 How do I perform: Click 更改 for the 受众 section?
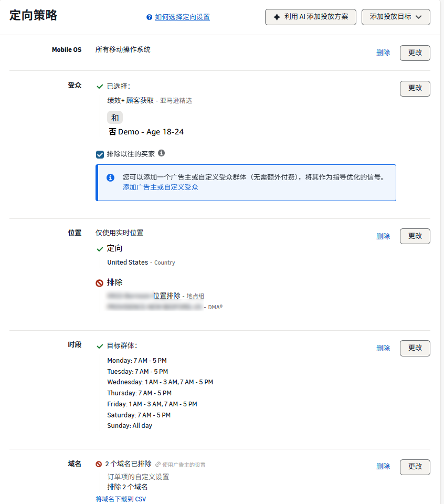tap(415, 88)
